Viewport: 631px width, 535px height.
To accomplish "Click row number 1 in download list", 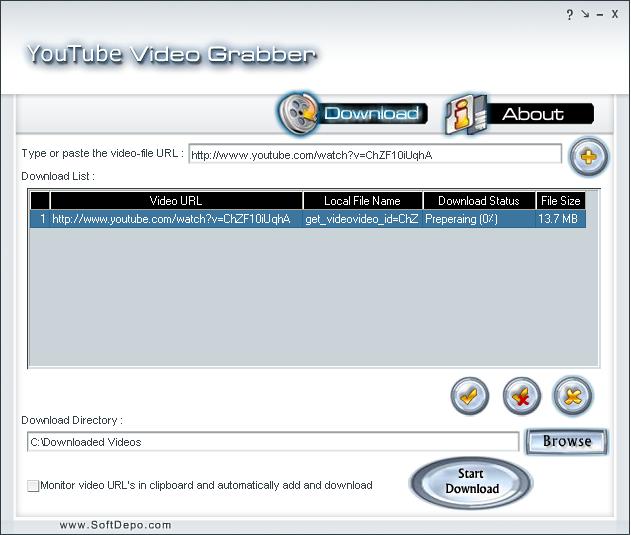I will point(40,219).
